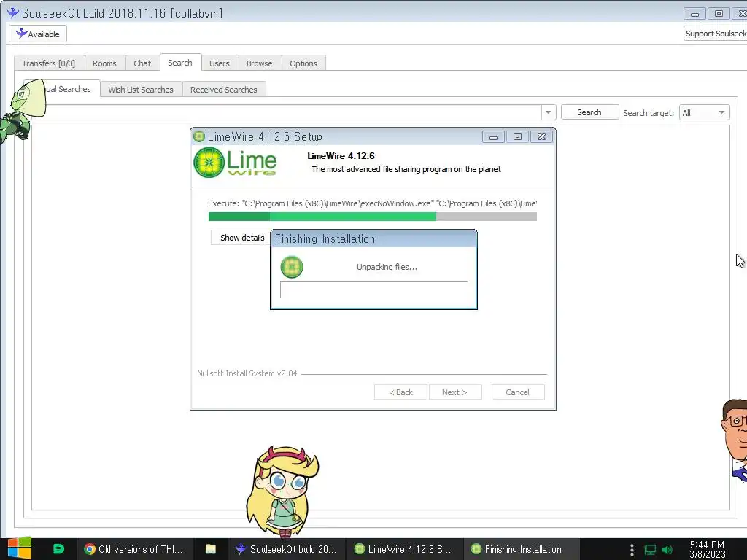The image size is (747, 560).
Task: Close the LimeWire Setup window
Action: (542, 137)
